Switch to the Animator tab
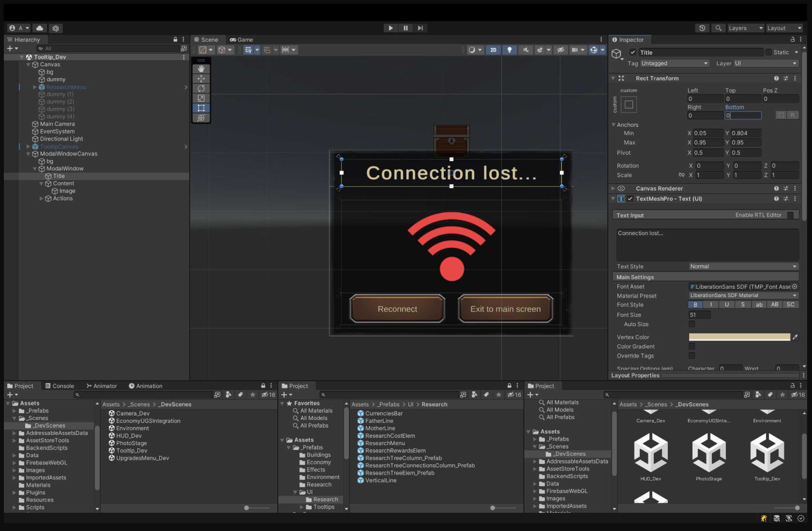 click(x=102, y=386)
